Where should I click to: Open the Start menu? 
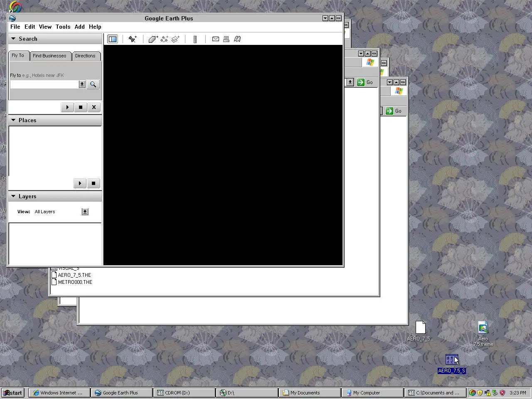pyautogui.click(x=13, y=393)
